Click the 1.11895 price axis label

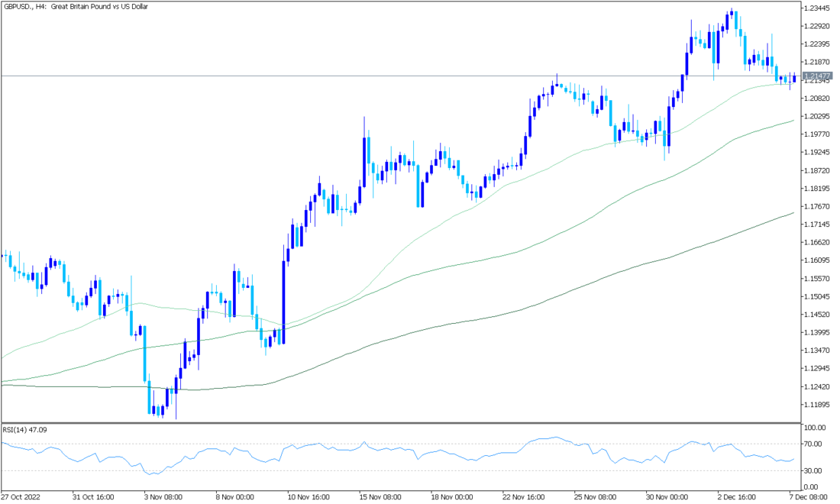click(816, 405)
